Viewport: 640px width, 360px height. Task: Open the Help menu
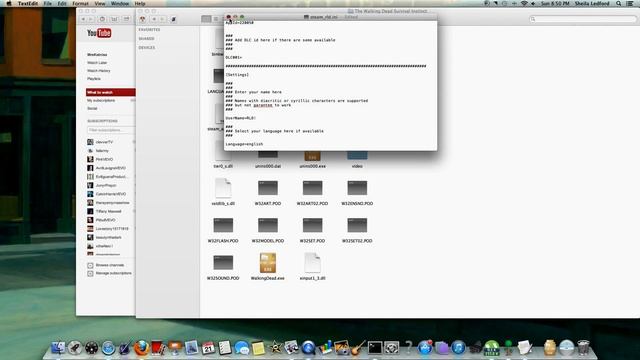coord(140,3)
